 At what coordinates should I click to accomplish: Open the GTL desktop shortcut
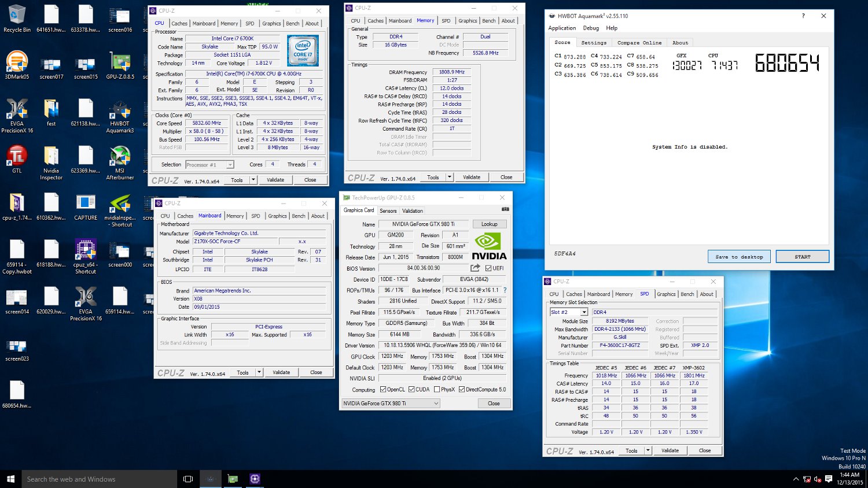point(17,160)
